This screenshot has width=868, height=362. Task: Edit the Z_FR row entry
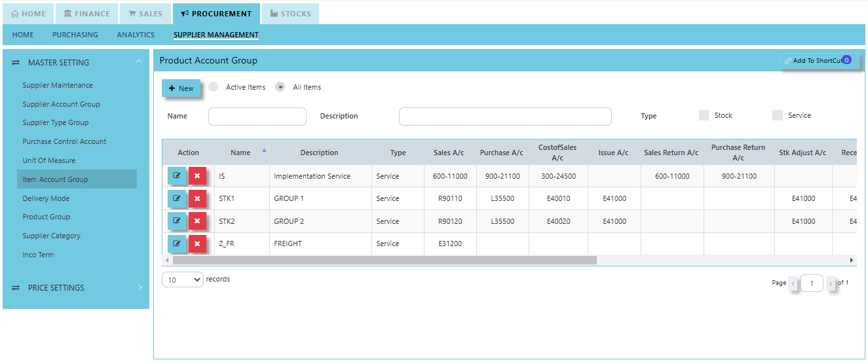[177, 244]
